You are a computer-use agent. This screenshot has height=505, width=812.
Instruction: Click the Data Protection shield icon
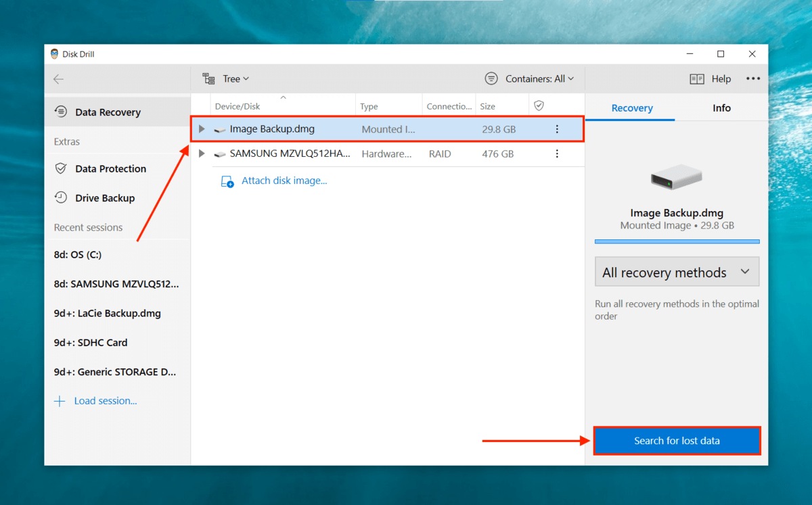pos(61,168)
